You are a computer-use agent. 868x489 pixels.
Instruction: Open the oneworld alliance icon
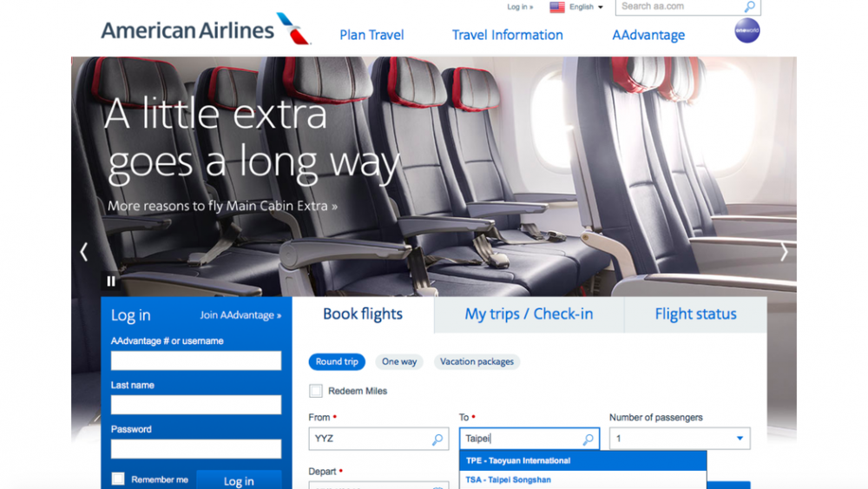coord(746,30)
